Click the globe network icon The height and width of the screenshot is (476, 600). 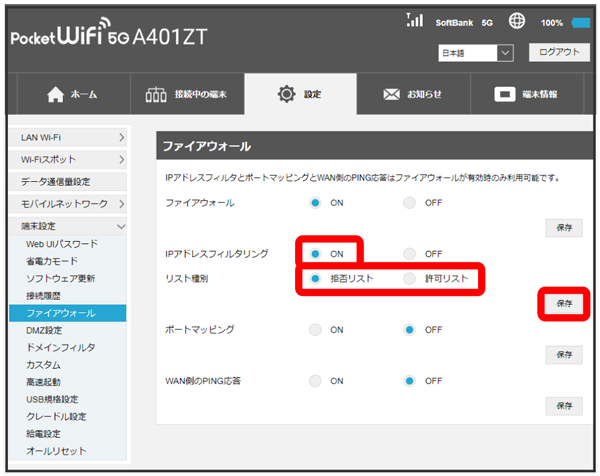click(x=517, y=21)
